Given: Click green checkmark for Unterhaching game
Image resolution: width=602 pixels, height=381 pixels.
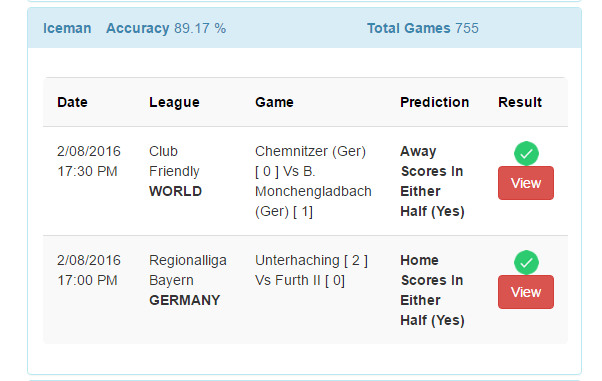Looking at the screenshot, I should (526, 262).
